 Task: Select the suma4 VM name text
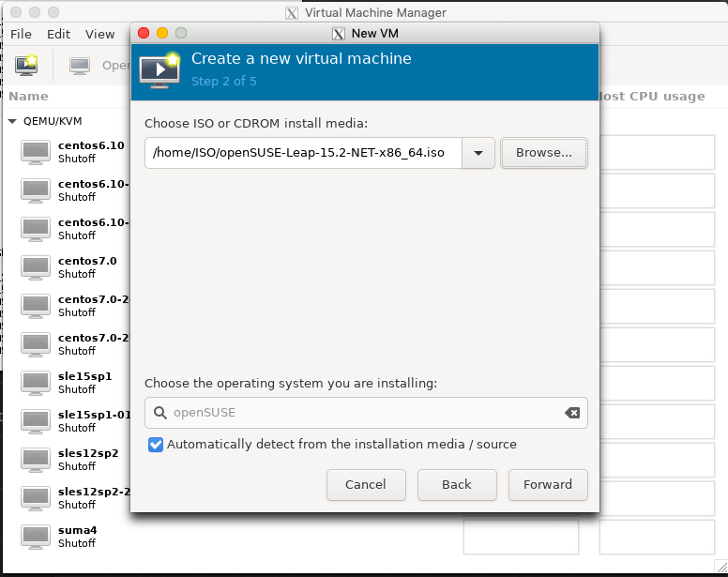coord(78,530)
